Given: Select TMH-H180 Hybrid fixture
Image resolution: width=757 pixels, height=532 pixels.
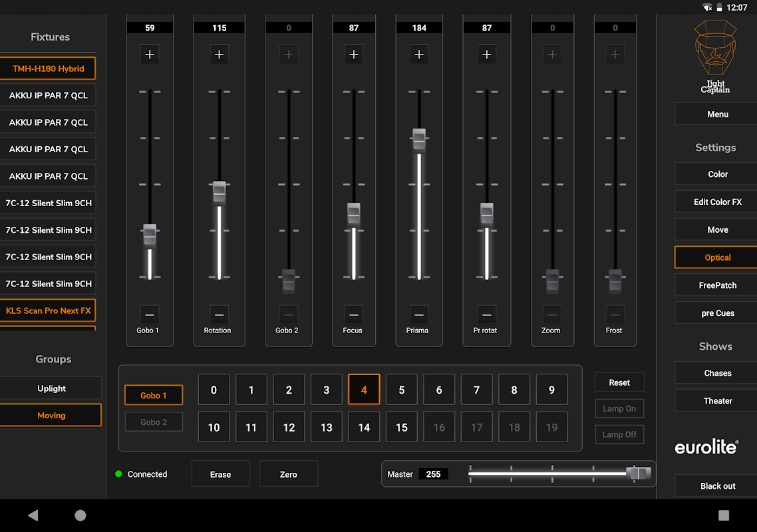Looking at the screenshot, I should [x=48, y=68].
